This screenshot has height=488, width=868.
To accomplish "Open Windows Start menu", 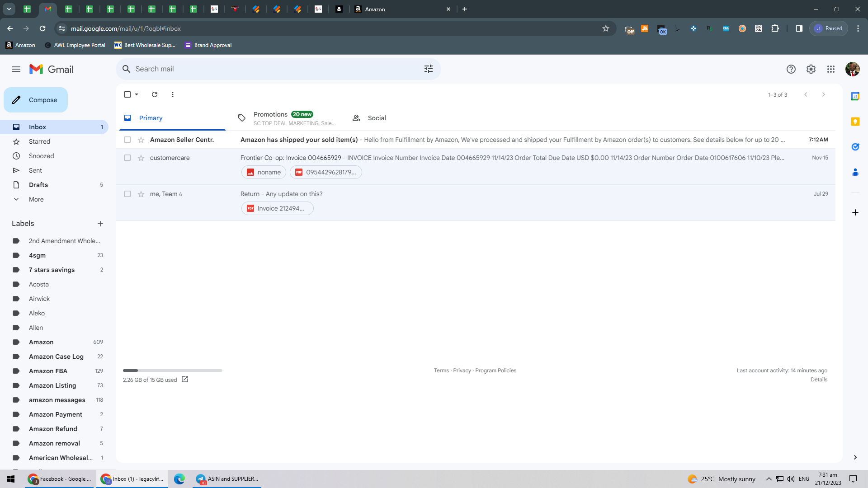I will coord(11,479).
